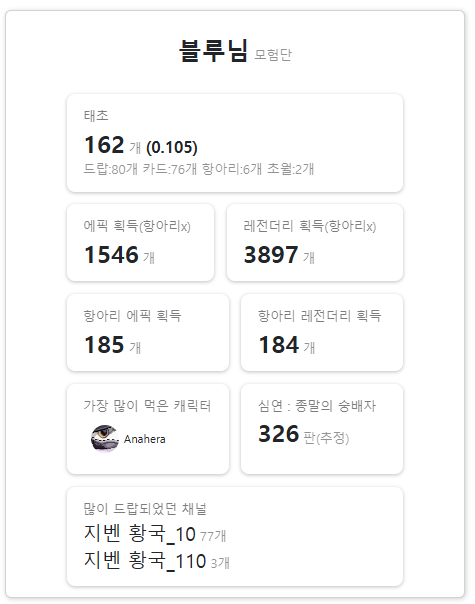
Task: Open the 레전더리 획득(항아리x) card
Action: (315, 242)
